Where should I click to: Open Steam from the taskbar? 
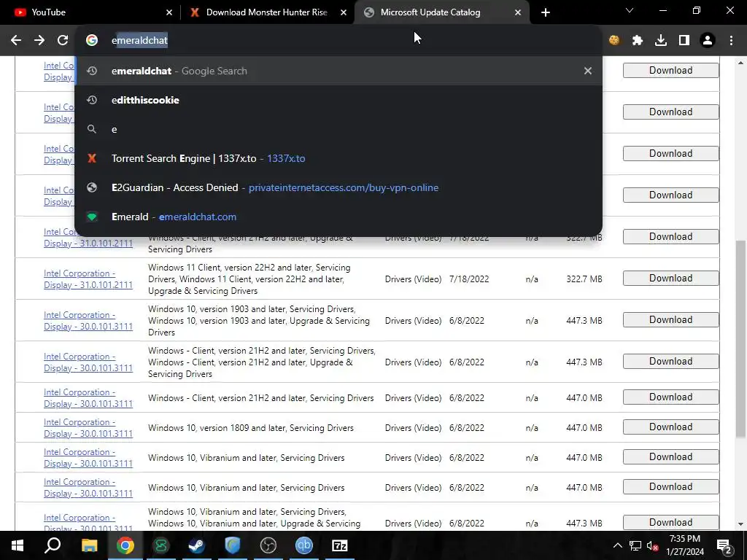pos(196,545)
